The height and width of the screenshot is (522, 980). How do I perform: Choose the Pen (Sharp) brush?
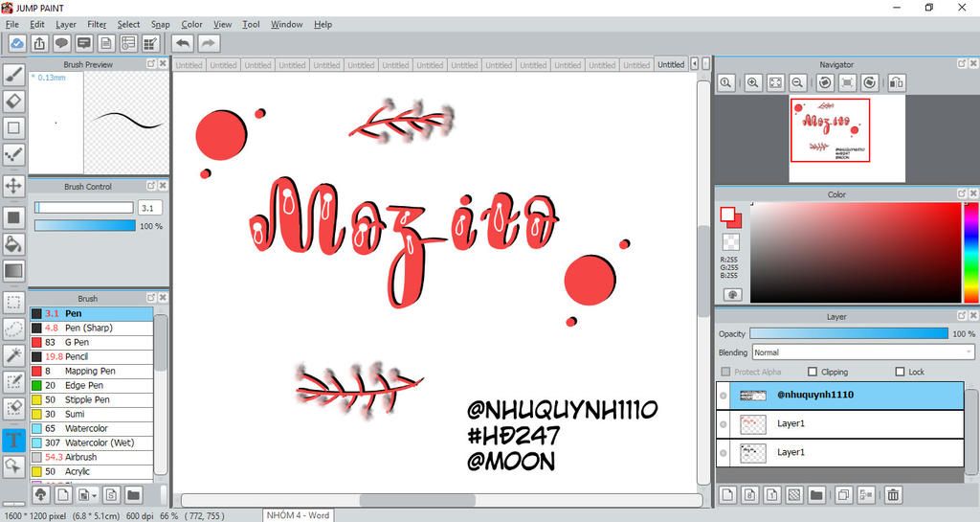tap(91, 329)
